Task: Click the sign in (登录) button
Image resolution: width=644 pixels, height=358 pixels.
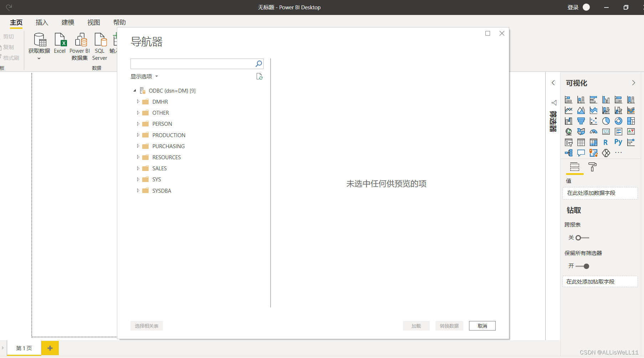Action: 573,7
